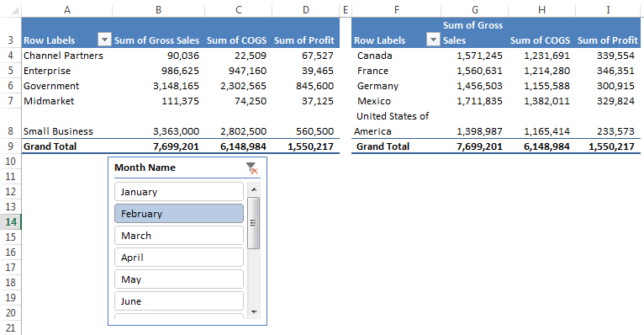
Task: Clear the Month Name slicer filter
Action: 251,167
